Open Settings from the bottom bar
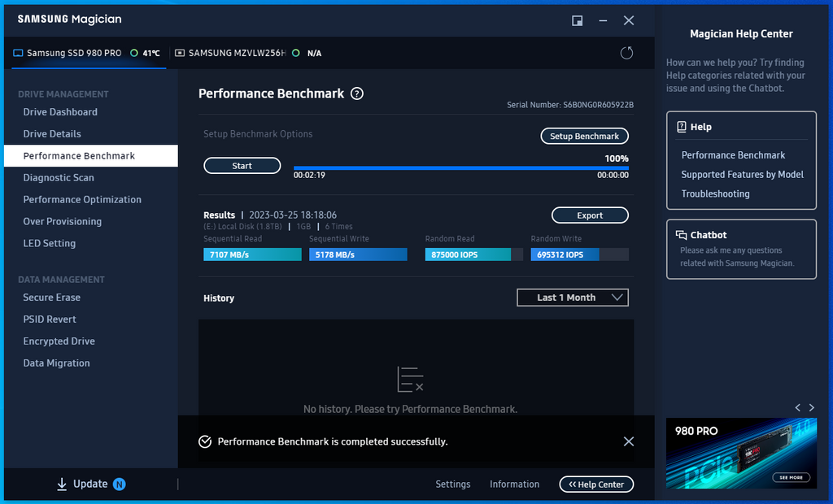Image resolution: width=833 pixels, height=504 pixels. tap(453, 484)
